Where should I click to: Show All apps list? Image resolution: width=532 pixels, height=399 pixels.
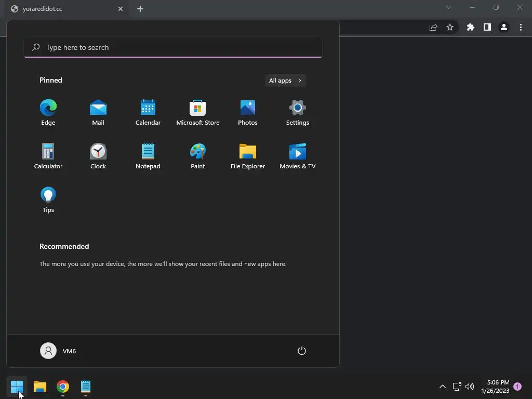[x=285, y=81]
